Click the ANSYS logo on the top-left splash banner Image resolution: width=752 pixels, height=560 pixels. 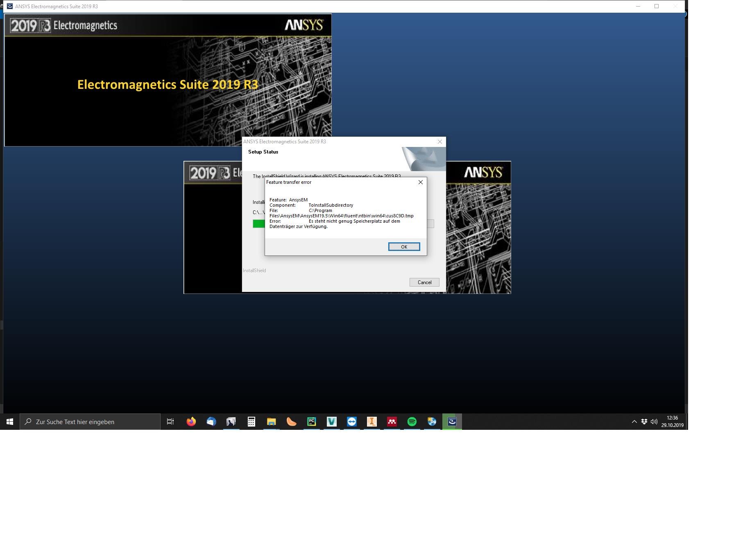click(304, 25)
